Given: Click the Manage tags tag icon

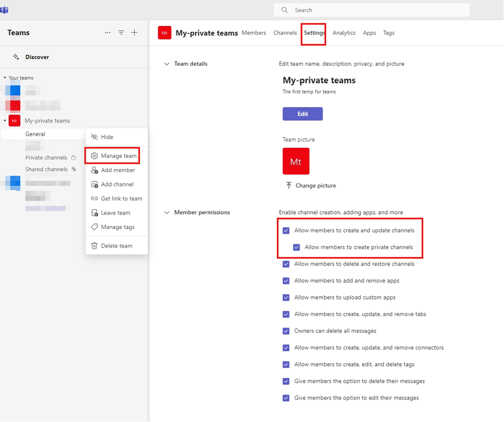Looking at the screenshot, I should tap(94, 227).
